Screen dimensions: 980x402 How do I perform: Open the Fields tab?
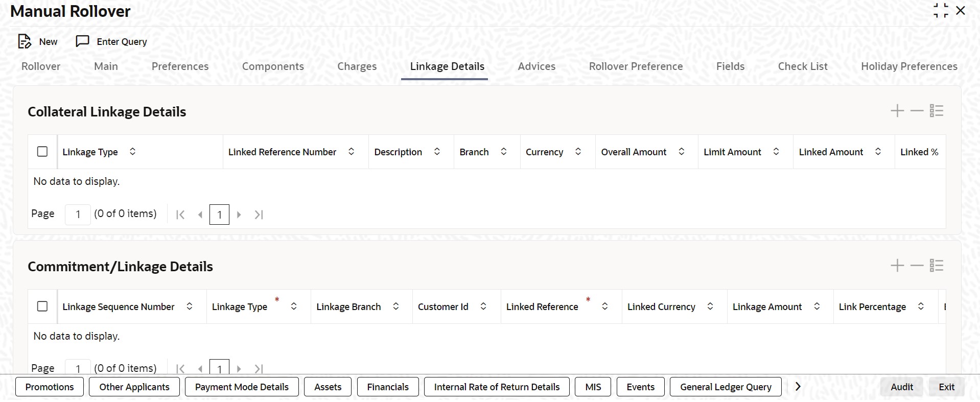[730, 66]
